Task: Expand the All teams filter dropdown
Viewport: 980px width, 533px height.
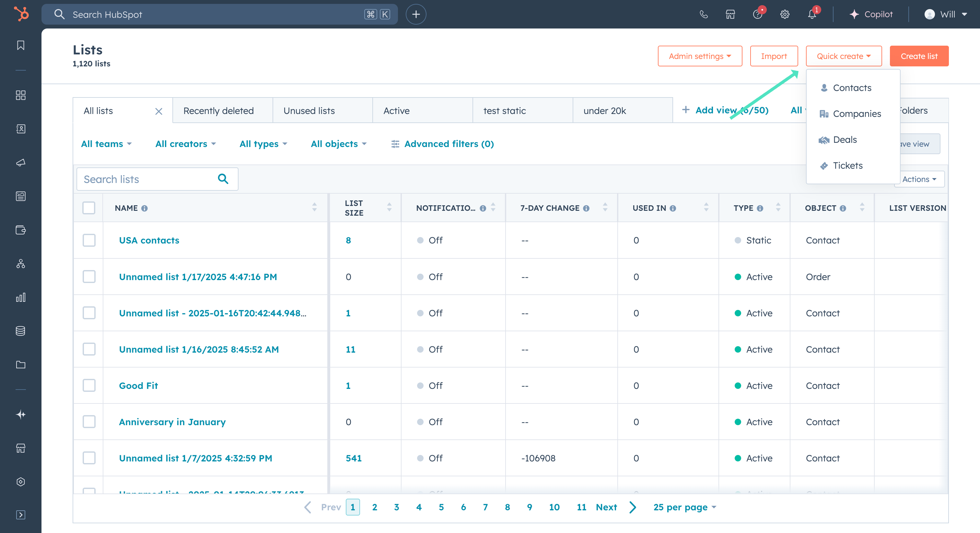Action: point(106,144)
